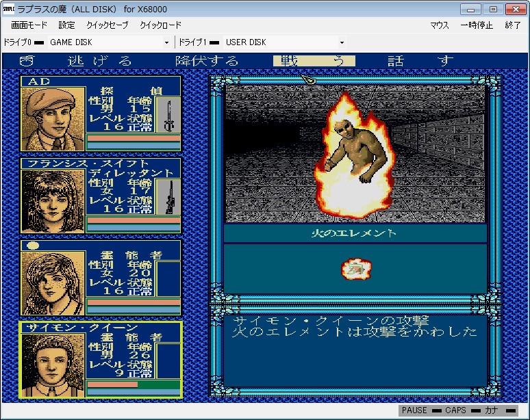This screenshot has width=530, height=420.
Task: Click the サイモン・クイーン name header
Action: tap(82, 328)
